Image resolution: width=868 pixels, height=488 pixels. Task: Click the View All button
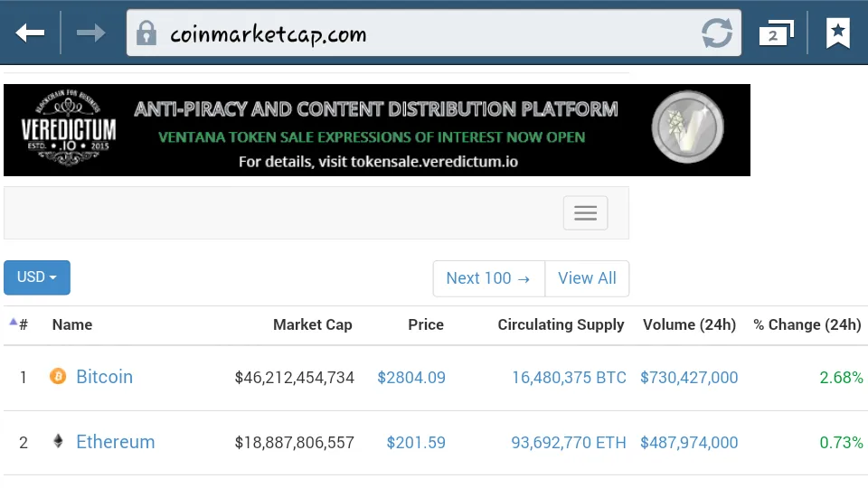pyautogui.click(x=587, y=278)
